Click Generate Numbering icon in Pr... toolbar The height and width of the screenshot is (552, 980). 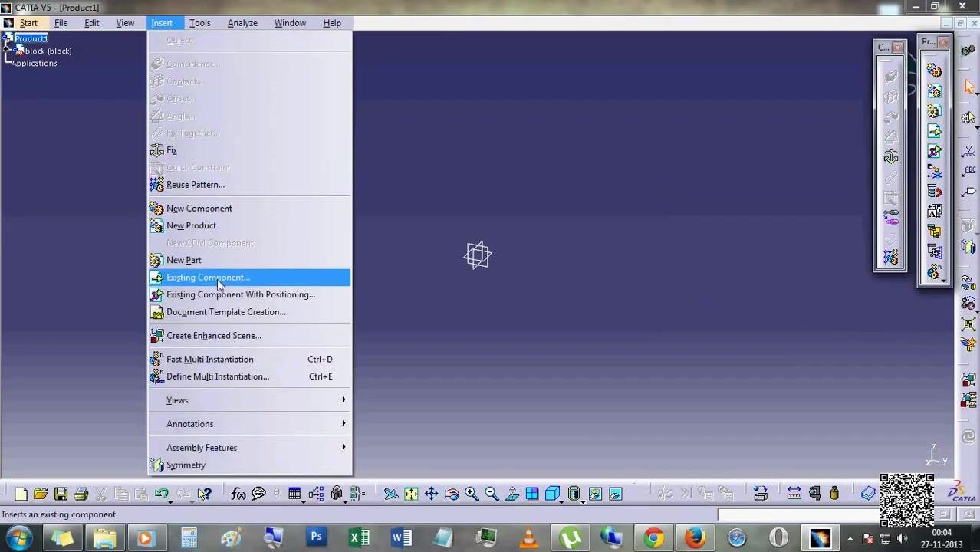click(x=934, y=212)
